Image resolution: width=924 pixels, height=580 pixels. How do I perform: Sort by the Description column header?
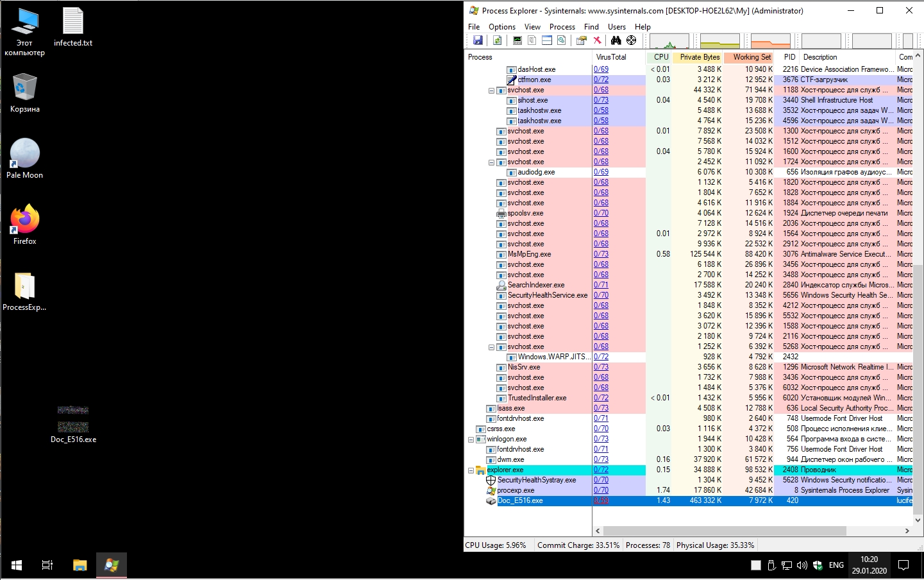(x=847, y=57)
